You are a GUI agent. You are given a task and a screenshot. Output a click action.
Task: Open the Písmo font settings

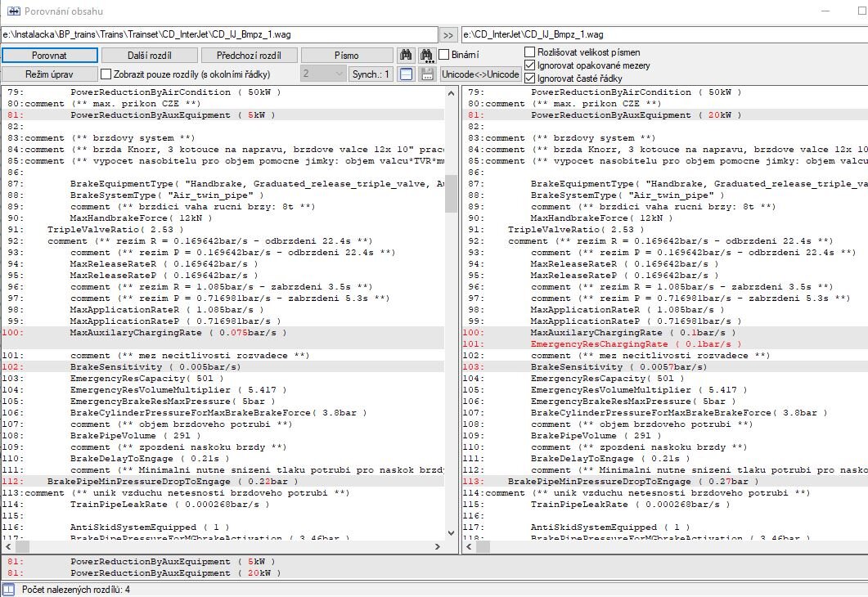click(346, 56)
